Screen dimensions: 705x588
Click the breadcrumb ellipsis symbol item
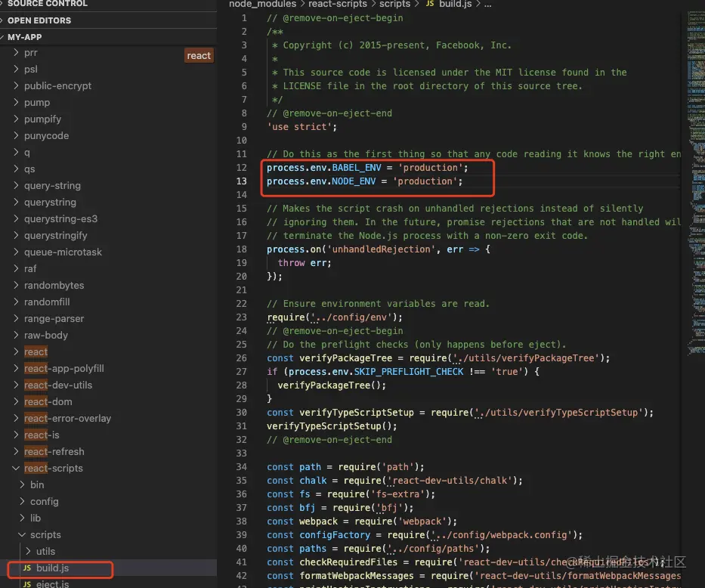[x=488, y=4]
